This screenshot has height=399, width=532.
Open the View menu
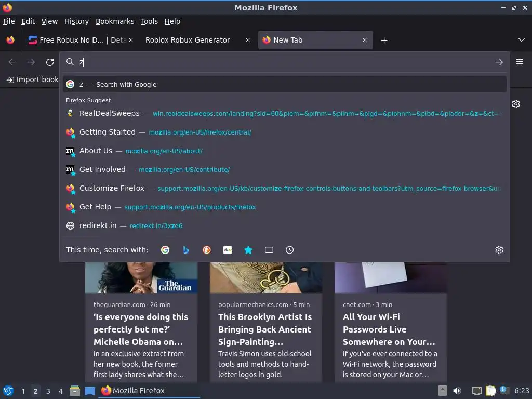(x=49, y=21)
